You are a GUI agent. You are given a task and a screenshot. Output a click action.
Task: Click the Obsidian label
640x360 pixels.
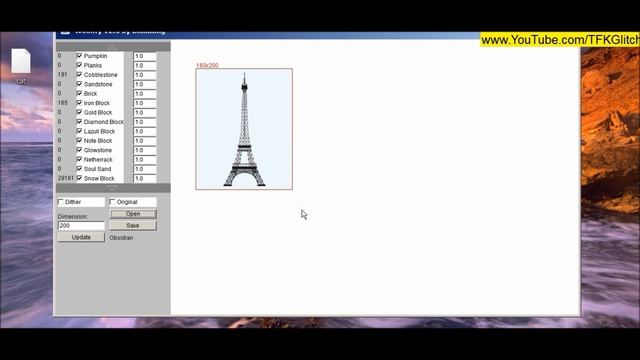click(121, 238)
